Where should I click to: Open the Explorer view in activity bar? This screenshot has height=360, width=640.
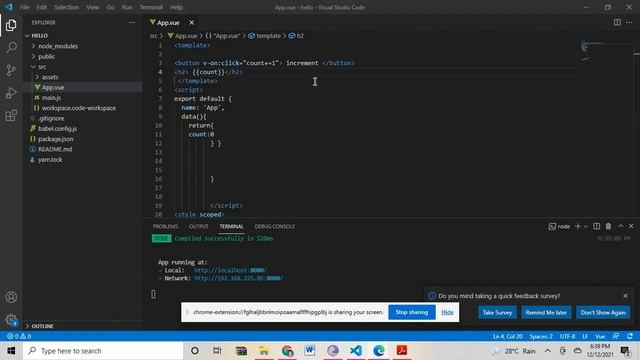[11, 25]
